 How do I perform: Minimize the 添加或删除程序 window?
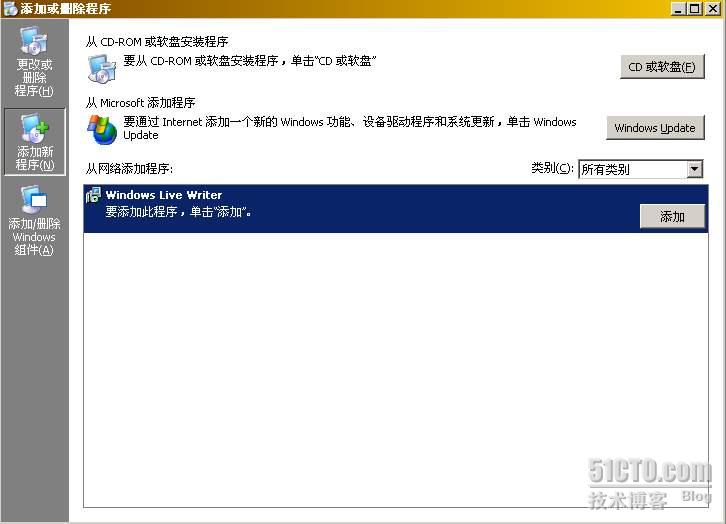point(678,9)
